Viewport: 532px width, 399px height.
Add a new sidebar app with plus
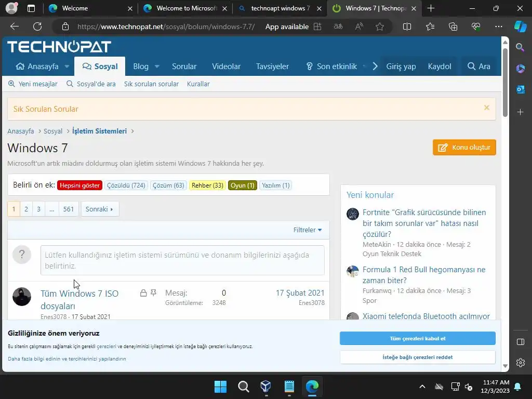coord(520,112)
